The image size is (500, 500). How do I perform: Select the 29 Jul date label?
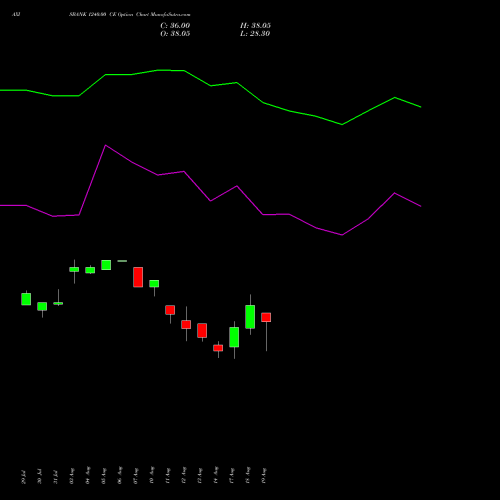[23, 477]
